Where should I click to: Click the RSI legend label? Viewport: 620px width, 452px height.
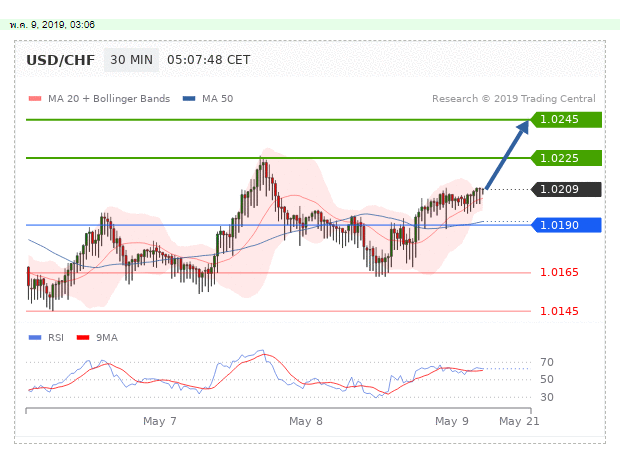pyautogui.click(x=56, y=338)
